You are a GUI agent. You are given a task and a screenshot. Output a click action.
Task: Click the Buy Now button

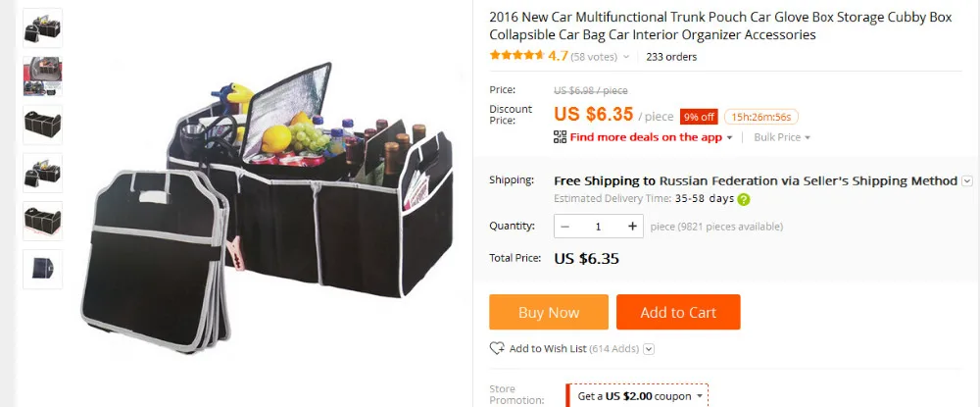[x=548, y=312]
